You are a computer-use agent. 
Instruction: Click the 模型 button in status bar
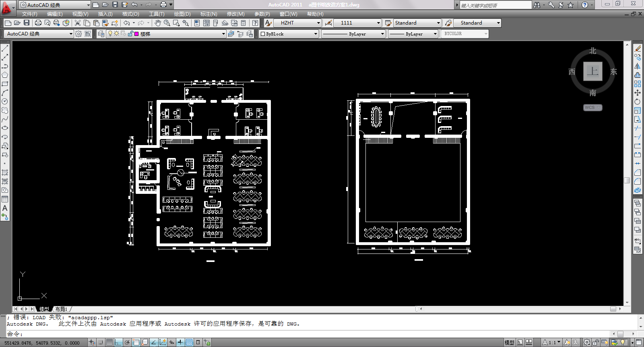point(509,343)
